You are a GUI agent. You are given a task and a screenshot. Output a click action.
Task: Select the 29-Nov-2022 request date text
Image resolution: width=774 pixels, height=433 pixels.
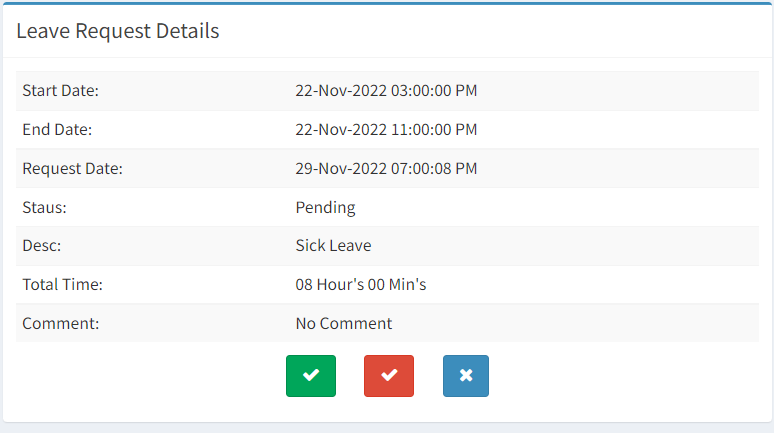[x=341, y=169]
